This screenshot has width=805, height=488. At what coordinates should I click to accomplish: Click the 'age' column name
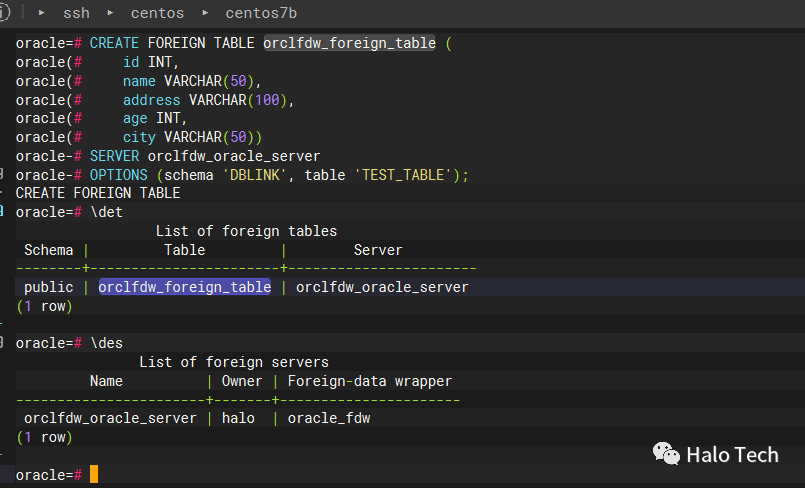tap(135, 119)
